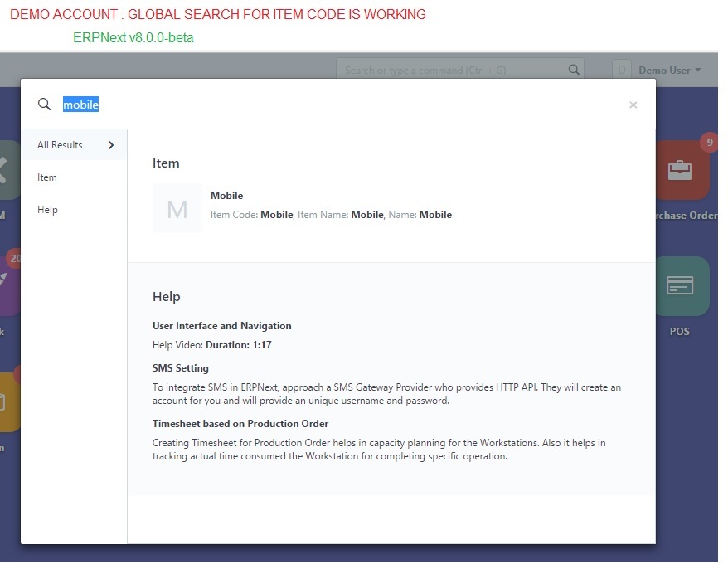
Task: Click the SMS Gateway Provider description text
Action: tap(386, 394)
